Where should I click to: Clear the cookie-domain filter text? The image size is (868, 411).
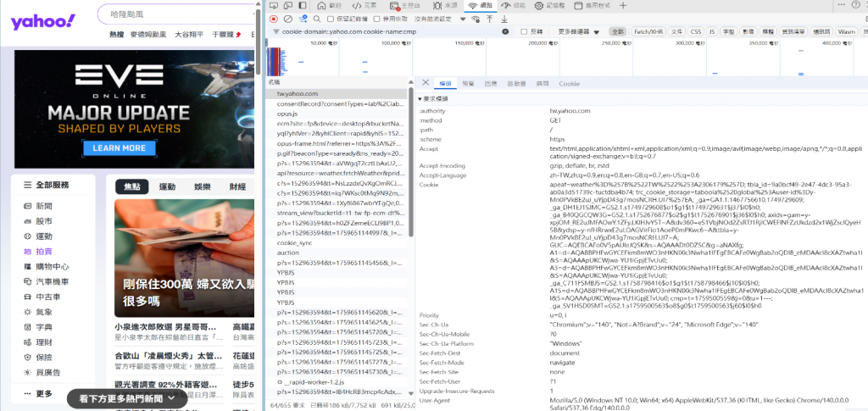click(505, 32)
